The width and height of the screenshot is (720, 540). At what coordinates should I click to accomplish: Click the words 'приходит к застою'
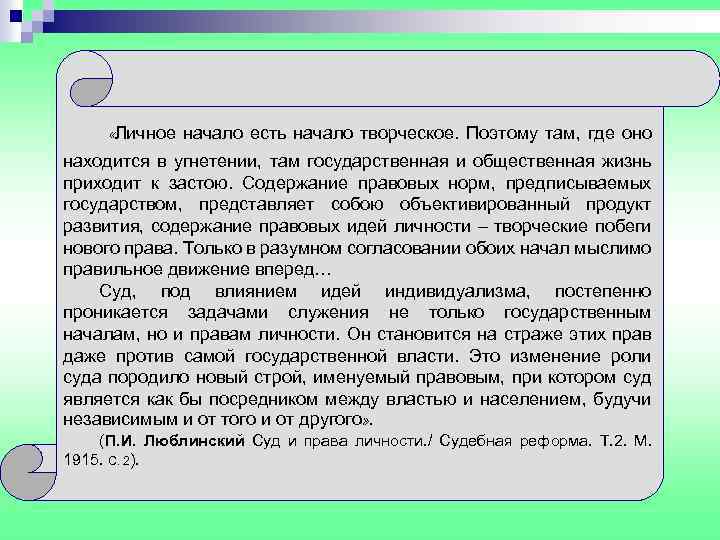coord(145,184)
